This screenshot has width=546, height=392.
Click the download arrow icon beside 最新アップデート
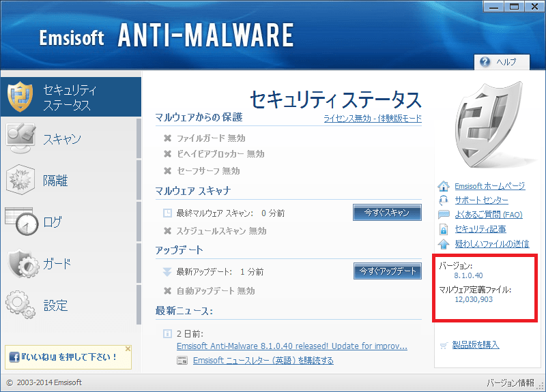tap(167, 271)
